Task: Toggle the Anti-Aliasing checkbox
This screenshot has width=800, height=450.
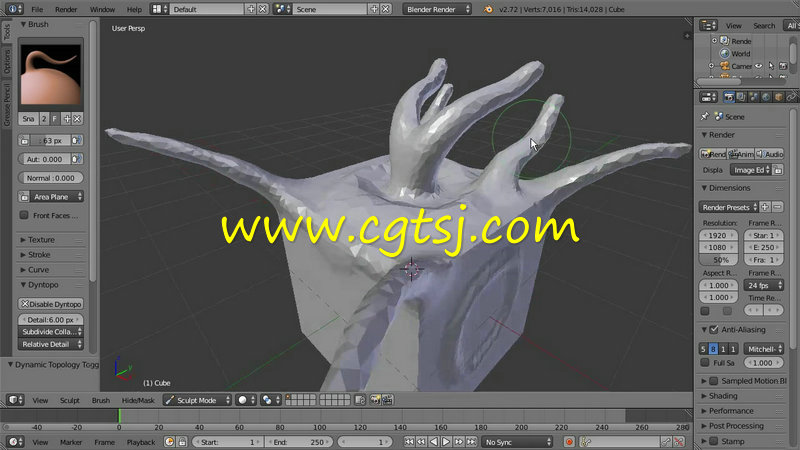Action: coord(714,330)
